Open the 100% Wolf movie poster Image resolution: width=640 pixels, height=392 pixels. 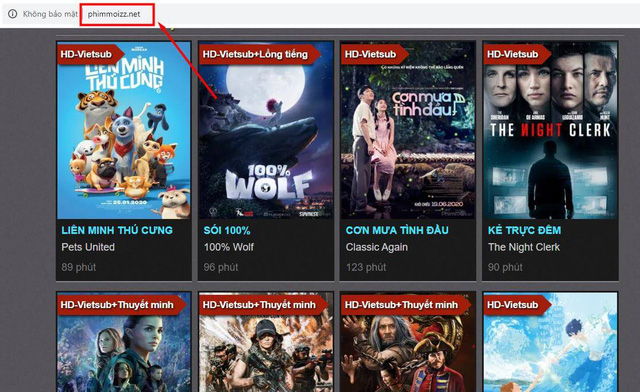(x=266, y=130)
